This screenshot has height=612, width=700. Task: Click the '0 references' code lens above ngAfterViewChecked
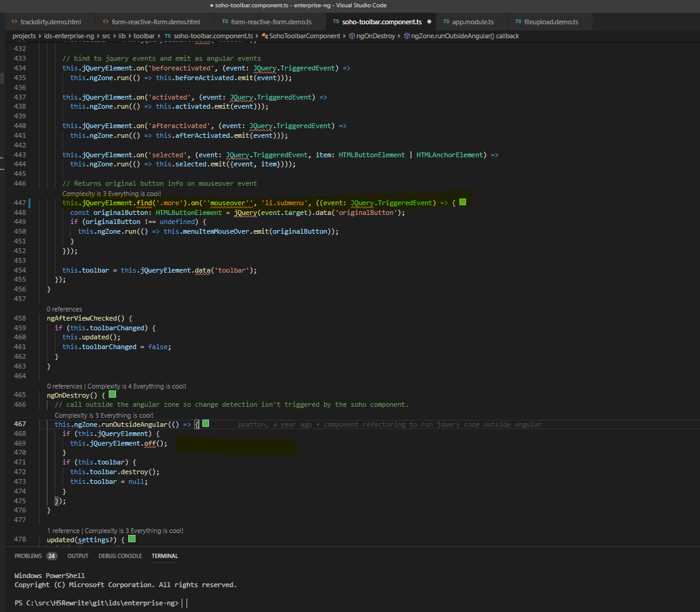64,309
